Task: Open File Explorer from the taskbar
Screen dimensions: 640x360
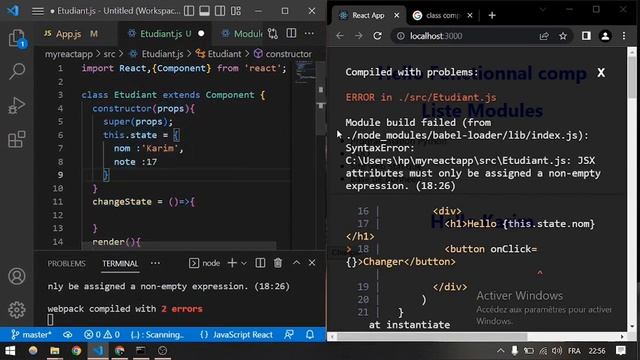Action: pos(55,351)
